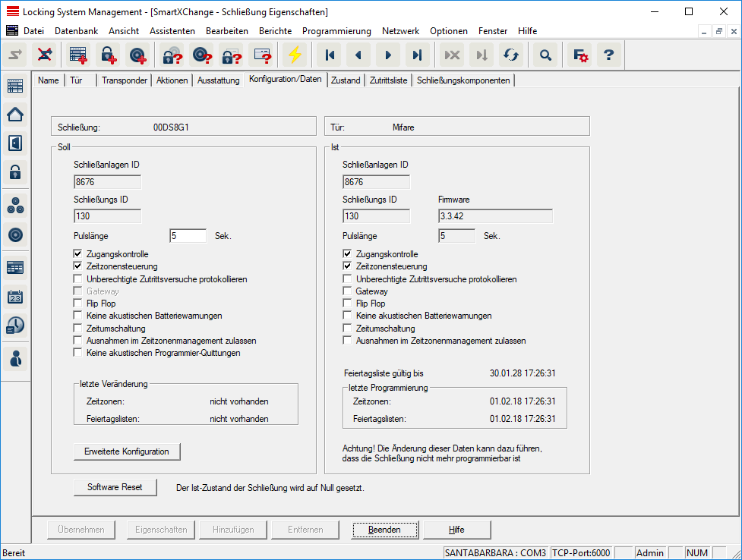Click the Pulslänge input field in Soll

(188, 236)
